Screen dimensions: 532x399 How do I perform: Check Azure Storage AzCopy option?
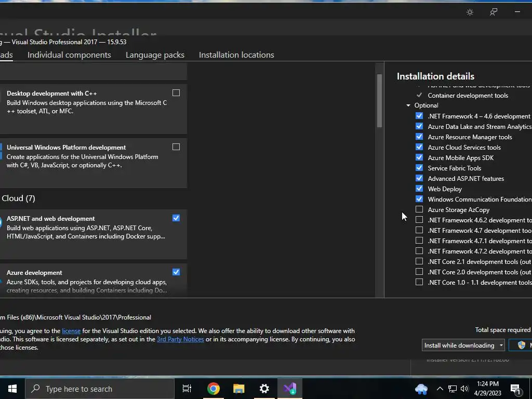tap(419, 209)
